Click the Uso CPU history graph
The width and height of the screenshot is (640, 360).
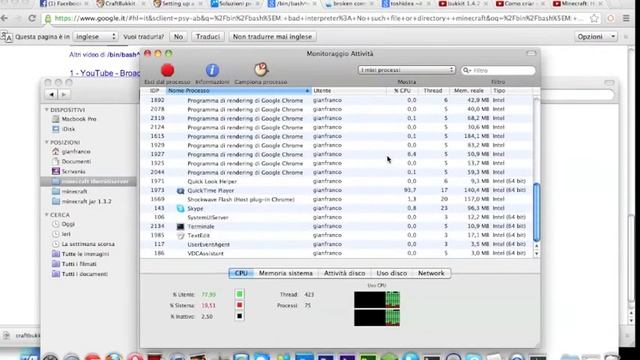(377, 309)
